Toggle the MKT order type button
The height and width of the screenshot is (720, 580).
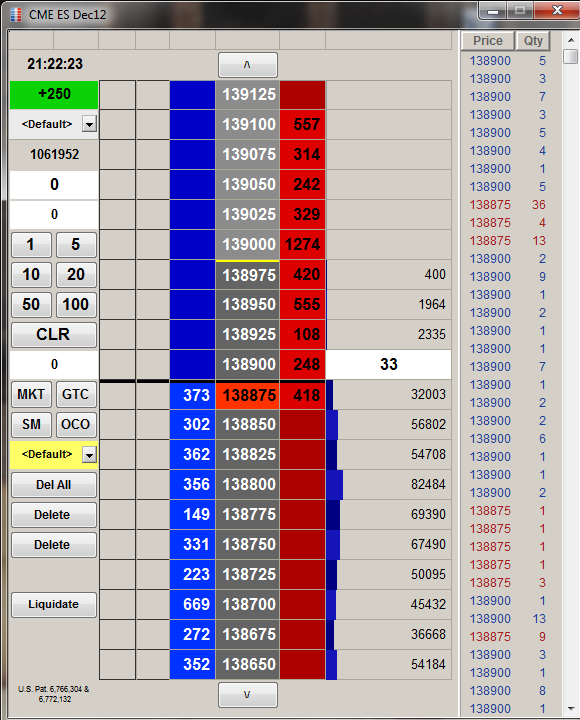tap(31, 394)
